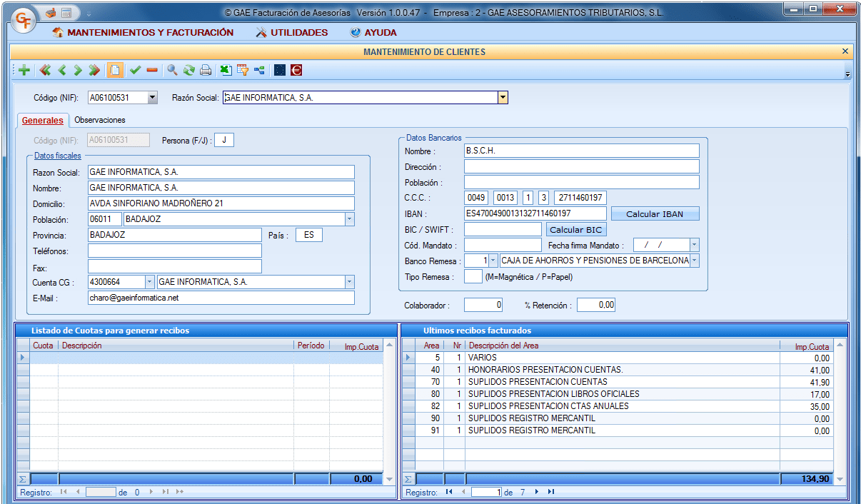This screenshot has width=861, height=504.
Task: Click the euro symbol toolbar icon
Action: tap(296, 70)
